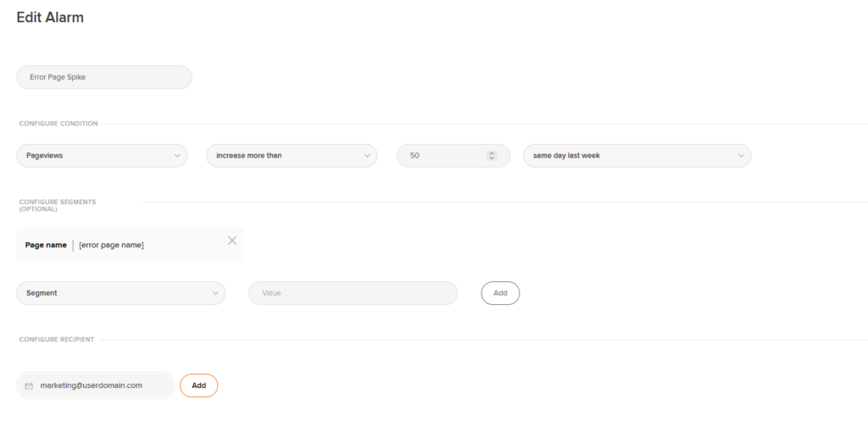
Task: Expand the 'same day last week' comparison dropdown
Action: 637,156
